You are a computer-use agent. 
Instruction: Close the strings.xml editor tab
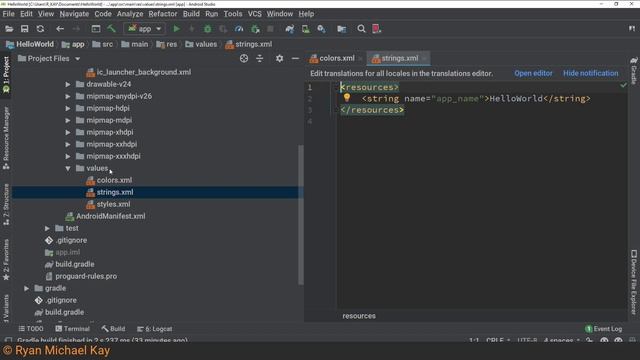(x=424, y=59)
